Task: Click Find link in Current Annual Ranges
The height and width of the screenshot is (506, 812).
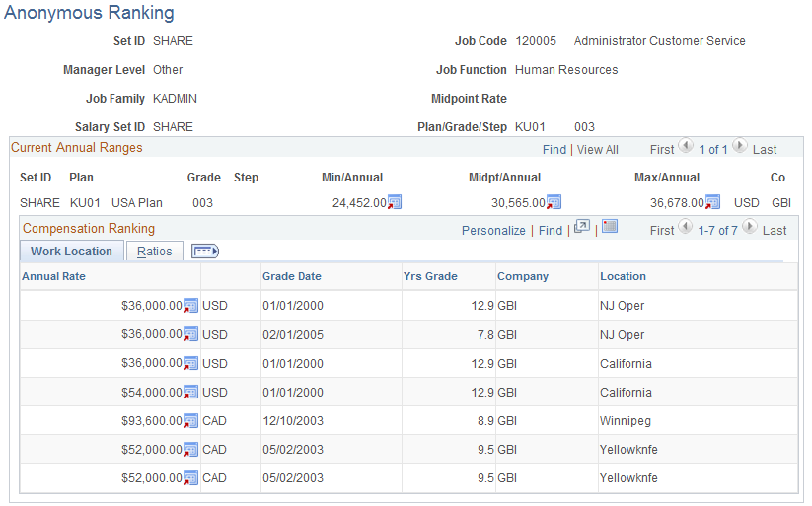Action: point(554,150)
